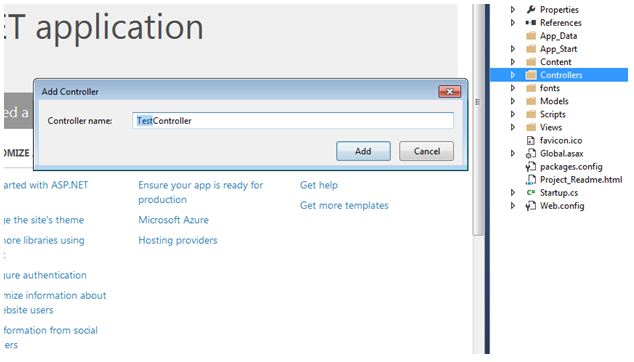Expand the Controllers folder node
This screenshot has width=634, height=362.
point(513,75)
